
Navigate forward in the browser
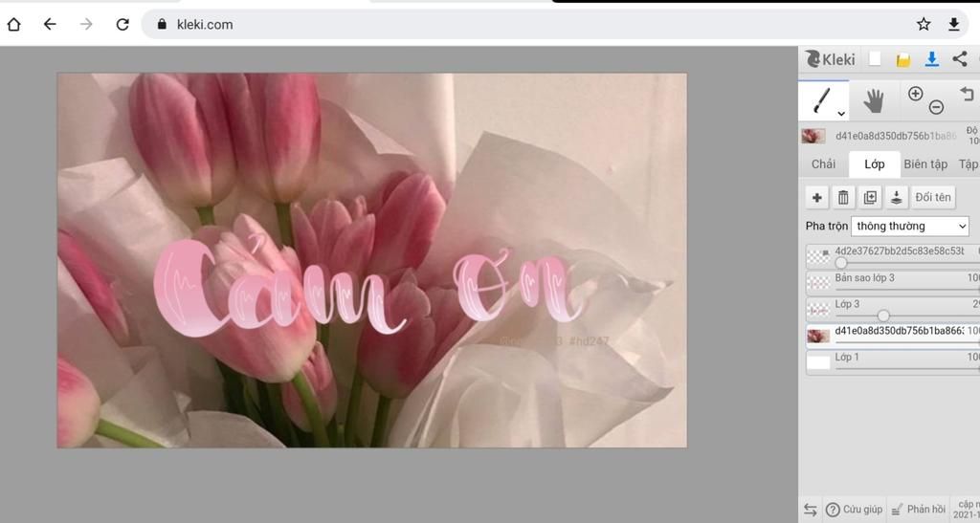coord(86,24)
